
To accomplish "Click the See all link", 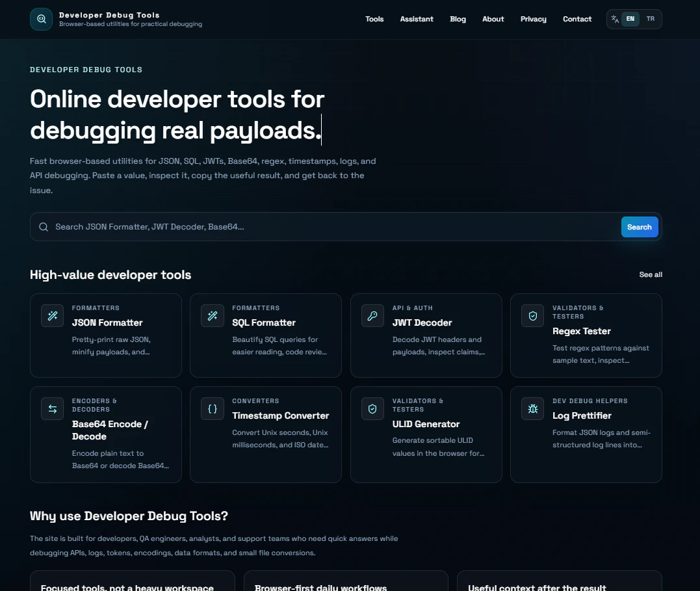I will pos(651,275).
